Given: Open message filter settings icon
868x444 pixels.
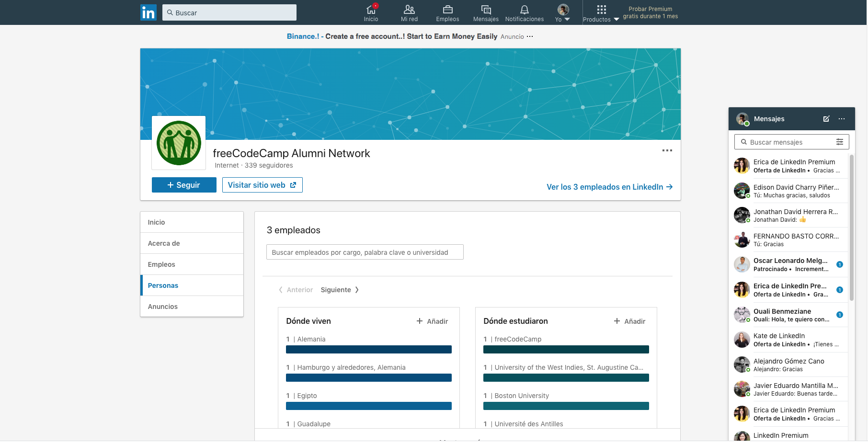Looking at the screenshot, I should 840,142.
